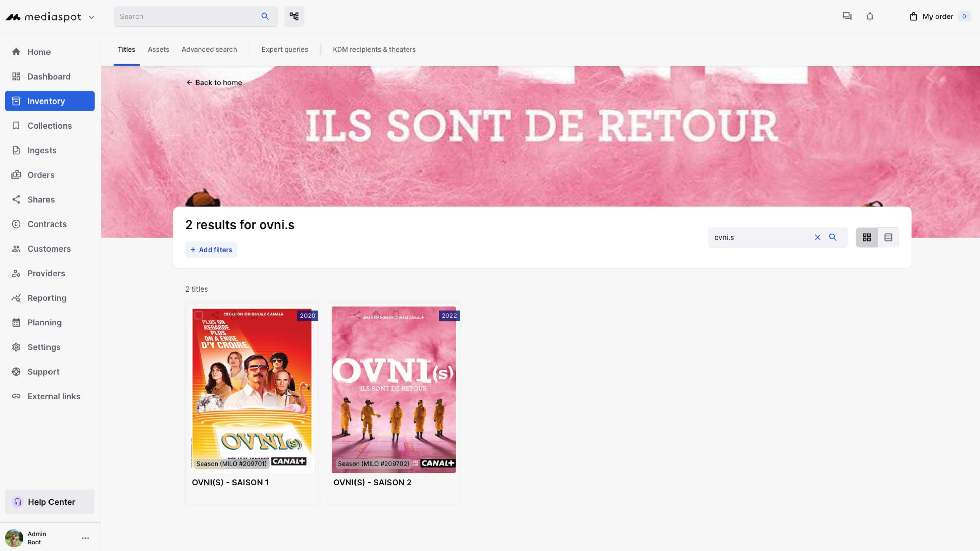Open the Customers section
980x551 pixels.
coord(50,249)
